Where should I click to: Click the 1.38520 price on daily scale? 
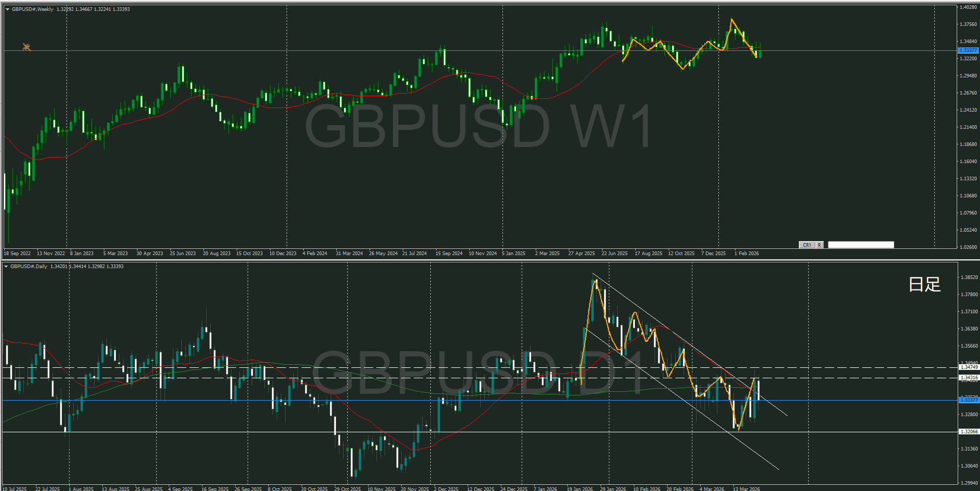click(x=968, y=277)
